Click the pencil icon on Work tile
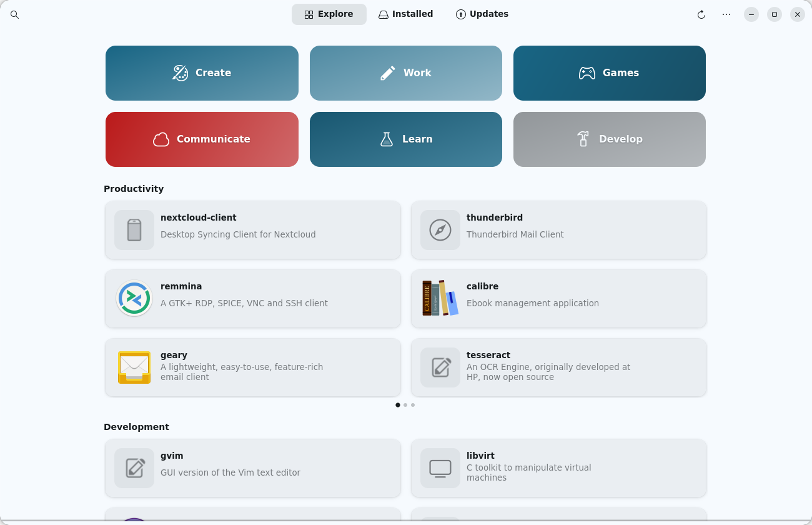The width and height of the screenshot is (812, 525). [x=388, y=73]
